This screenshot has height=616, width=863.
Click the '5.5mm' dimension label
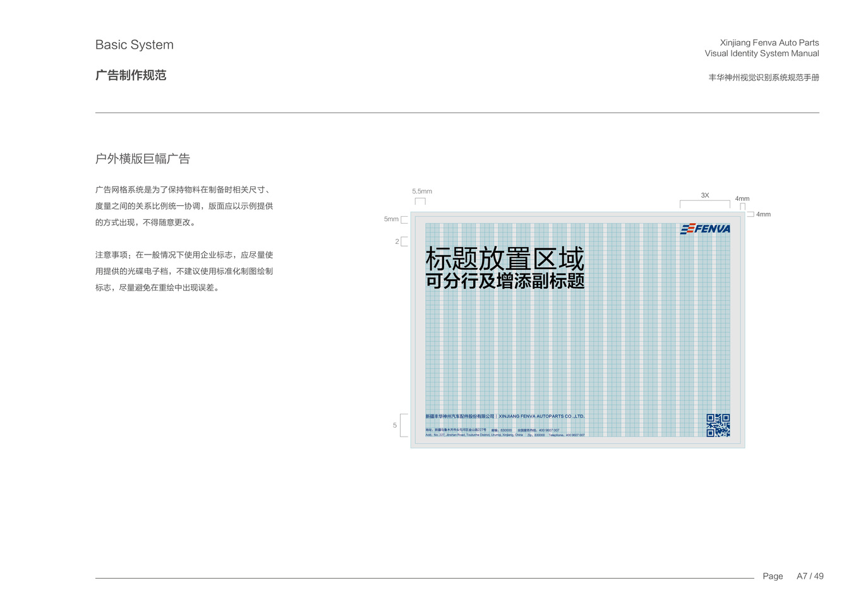coord(422,191)
